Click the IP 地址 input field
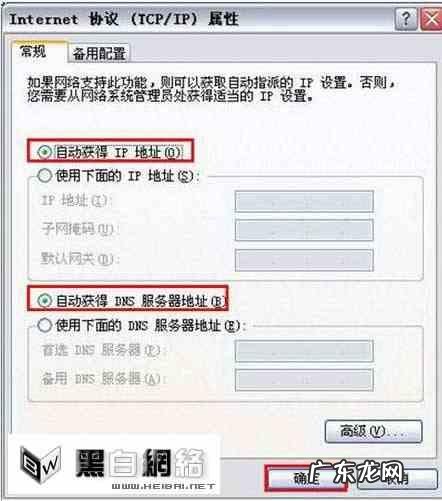 304,201
